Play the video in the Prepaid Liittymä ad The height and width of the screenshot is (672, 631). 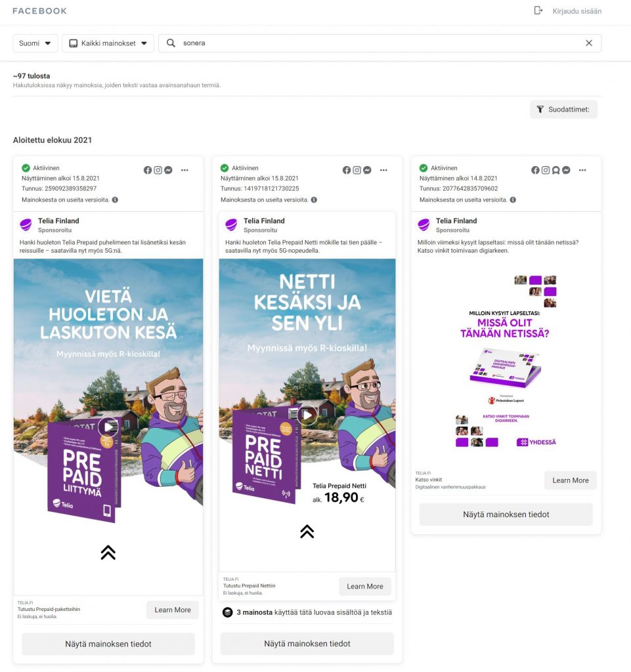pyautogui.click(x=108, y=427)
